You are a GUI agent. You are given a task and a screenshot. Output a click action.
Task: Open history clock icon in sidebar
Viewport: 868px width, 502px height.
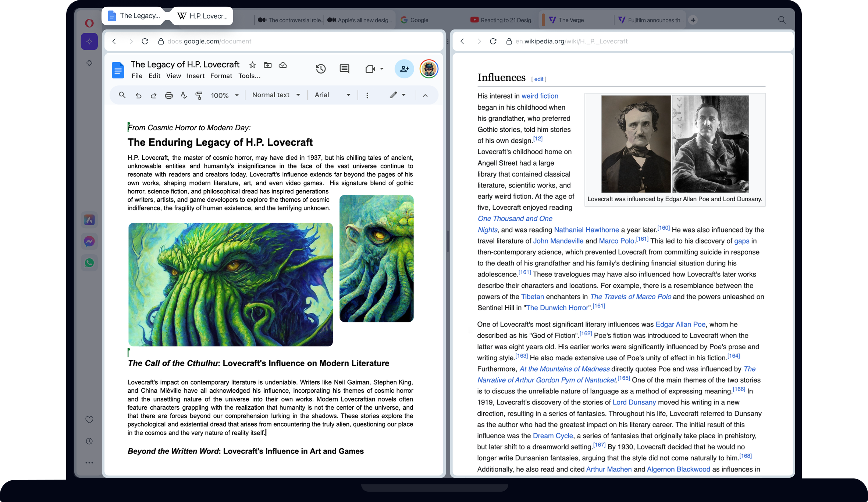89,441
